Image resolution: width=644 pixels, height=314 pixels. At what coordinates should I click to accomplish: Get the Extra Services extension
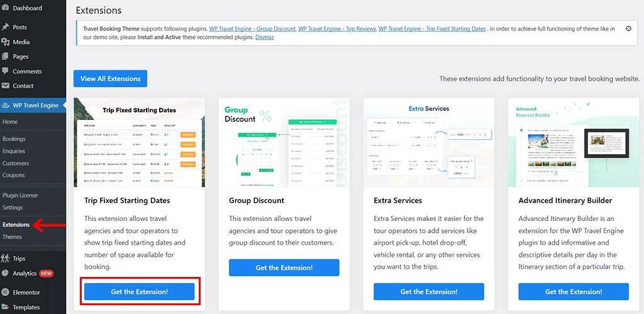pos(429,291)
